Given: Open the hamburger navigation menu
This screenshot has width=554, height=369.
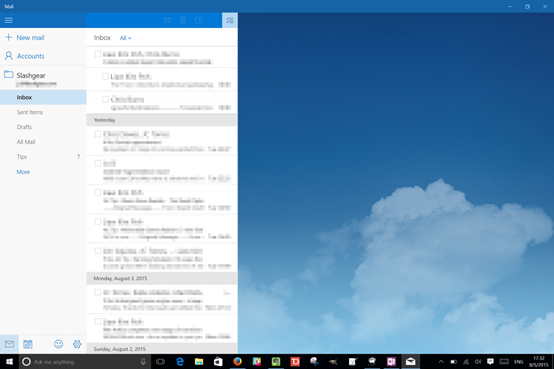Looking at the screenshot, I should (9, 20).
